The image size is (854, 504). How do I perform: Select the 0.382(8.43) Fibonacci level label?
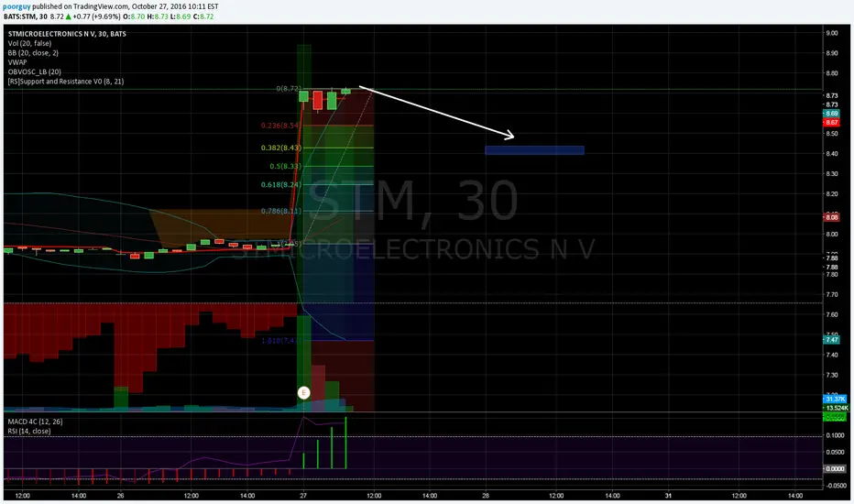280,148
